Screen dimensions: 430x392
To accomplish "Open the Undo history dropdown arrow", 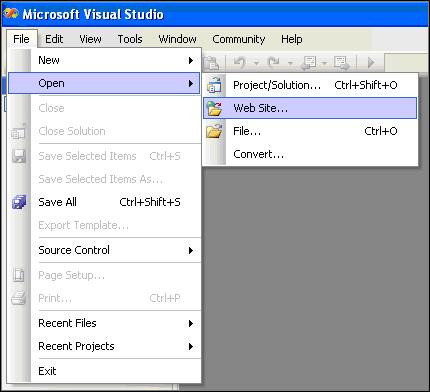I will [256, 63].
